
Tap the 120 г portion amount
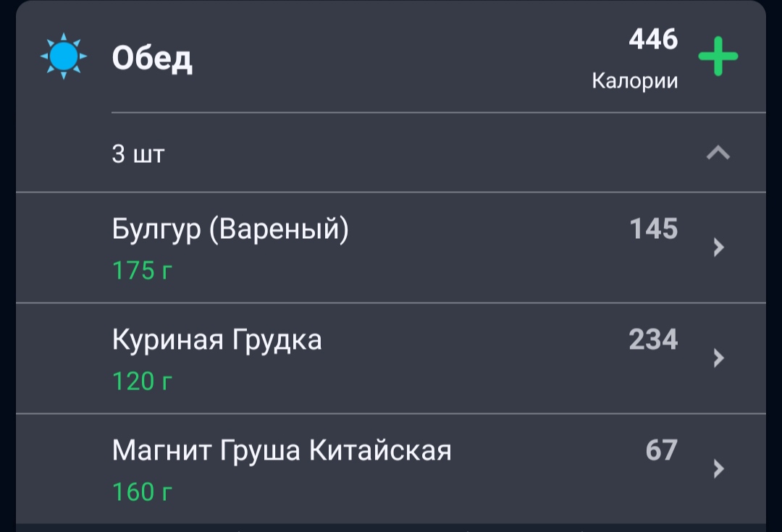tap(142, 381)
